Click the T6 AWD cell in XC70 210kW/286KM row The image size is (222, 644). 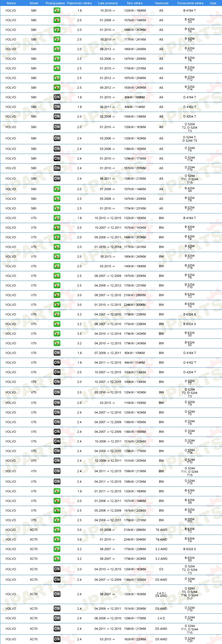pyautogui.click(x=161, y=530)
